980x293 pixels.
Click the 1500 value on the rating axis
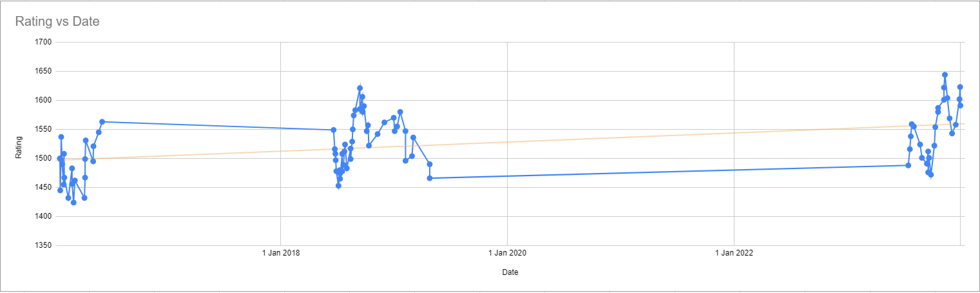[x=44, y=158]
